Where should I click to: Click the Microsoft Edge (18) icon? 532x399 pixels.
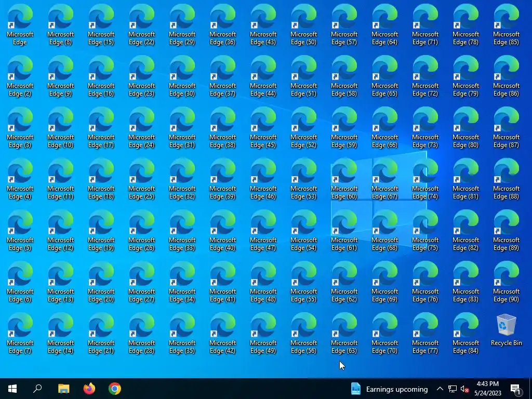click(x=101, y=179)
